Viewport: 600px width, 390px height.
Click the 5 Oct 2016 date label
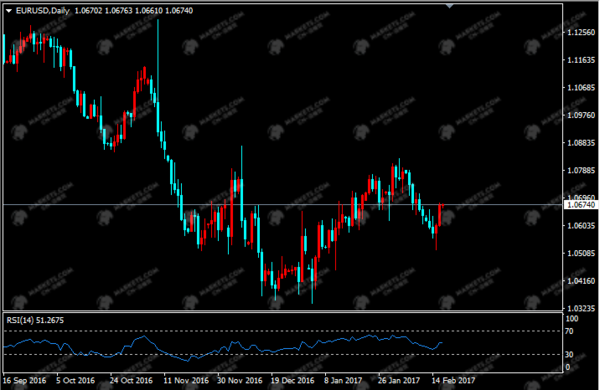(75, 380)
